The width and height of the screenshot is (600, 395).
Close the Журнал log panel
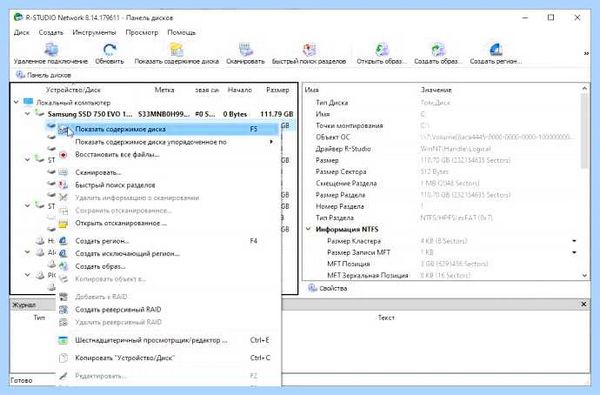[584, 304]
